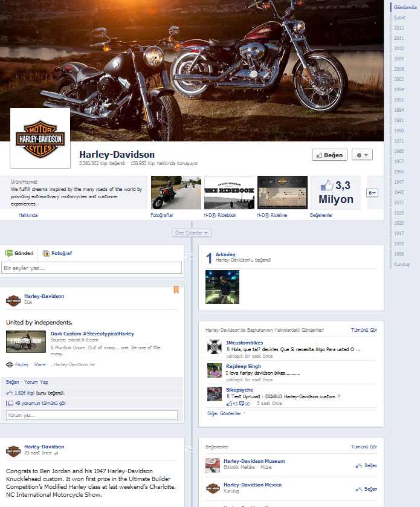The image size is (420, 507).
Task: Jump to 1957 in the timeline
Action: (399, 161)
